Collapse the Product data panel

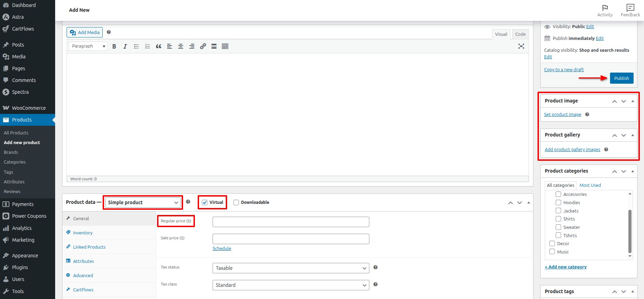pos(529,202)
